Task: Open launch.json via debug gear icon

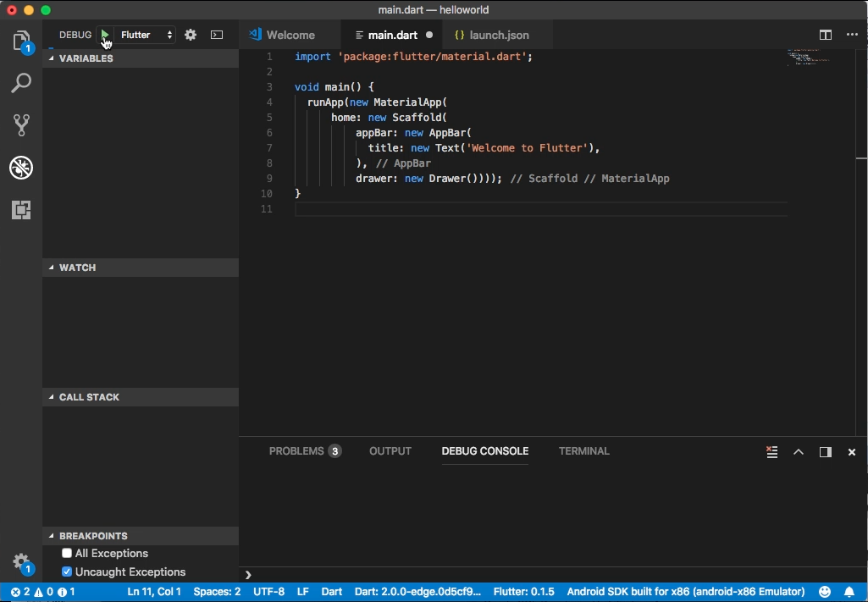Action: pyautogui.click(x=191, y=35)
